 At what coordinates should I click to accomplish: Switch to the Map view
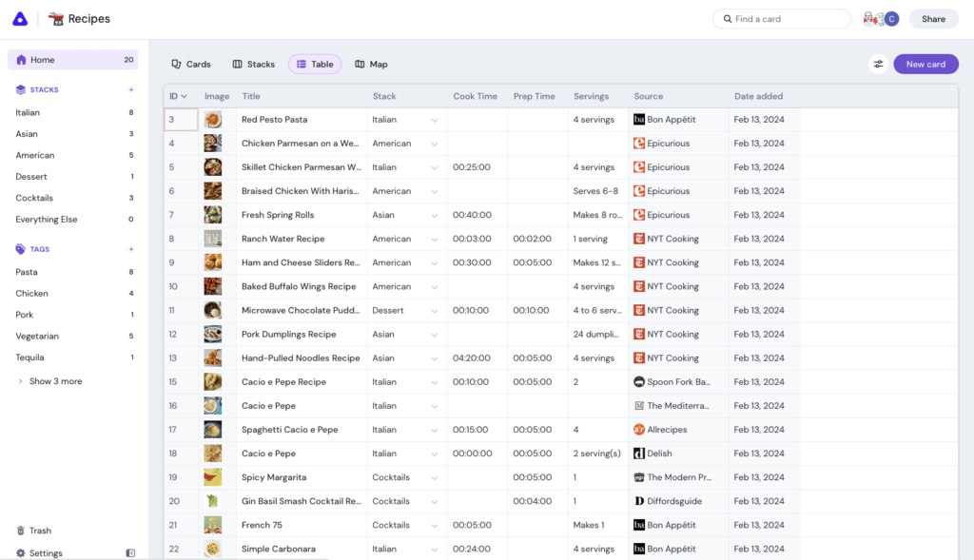[371, 64]
